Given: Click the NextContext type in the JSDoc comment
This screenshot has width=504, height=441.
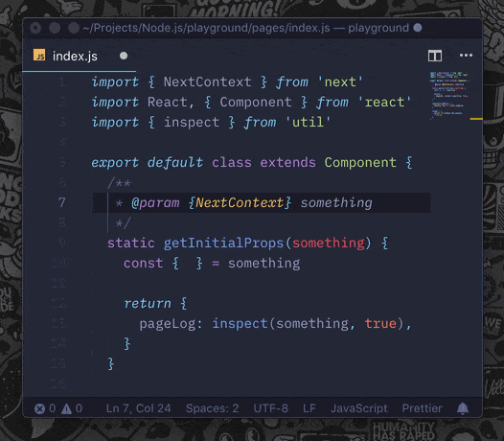Looking at the screenshot, I should tap(240, 203).
